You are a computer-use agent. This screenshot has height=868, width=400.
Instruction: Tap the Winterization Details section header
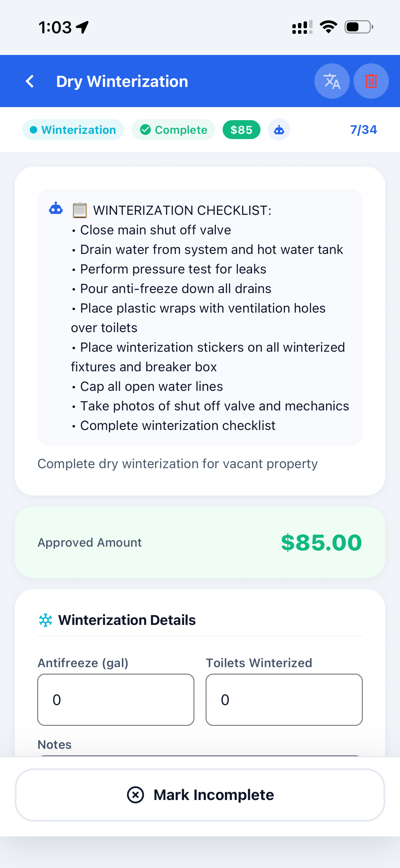127,620
